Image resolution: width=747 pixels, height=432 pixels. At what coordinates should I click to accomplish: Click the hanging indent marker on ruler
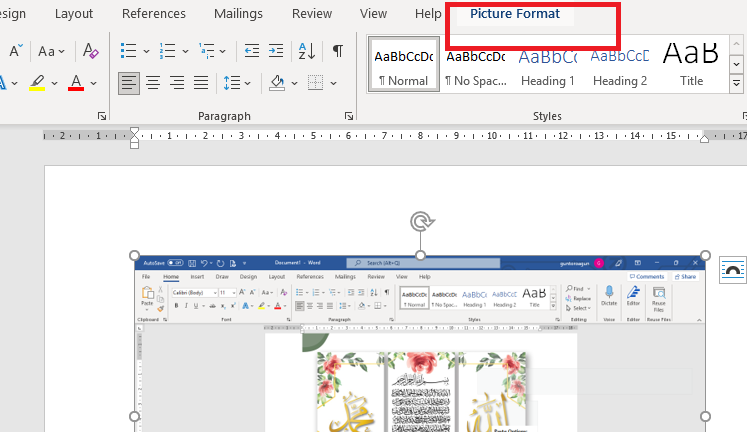[x=134, y=139]
